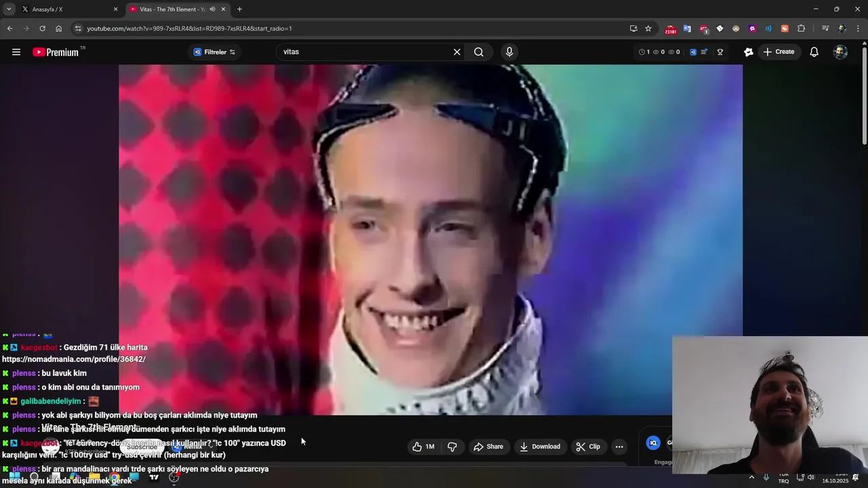
Task: View site information icon in address bar
Action: [x=78, y=28]
